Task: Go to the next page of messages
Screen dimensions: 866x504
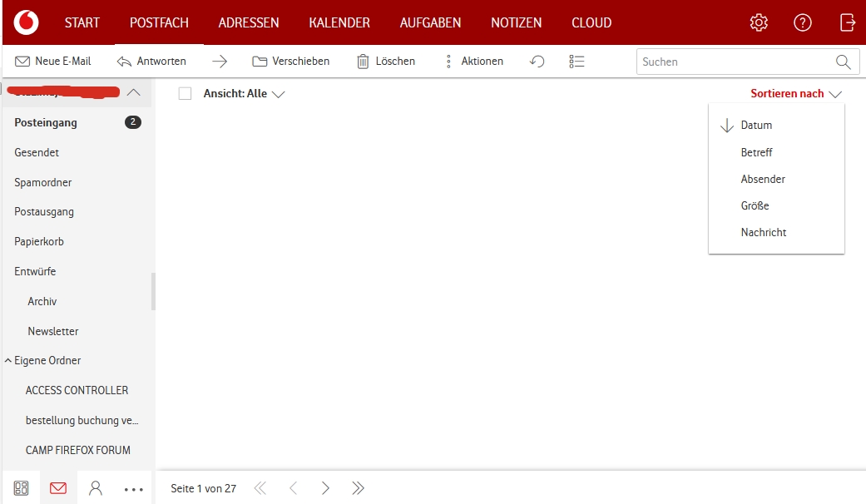Action: coord(325,488)
